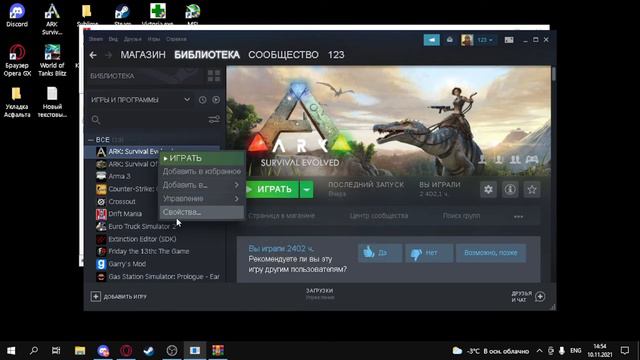Switch to the СООБЩЕСТВО tab
The width and height of the screenshot is (640, 360).
point(283,55)
